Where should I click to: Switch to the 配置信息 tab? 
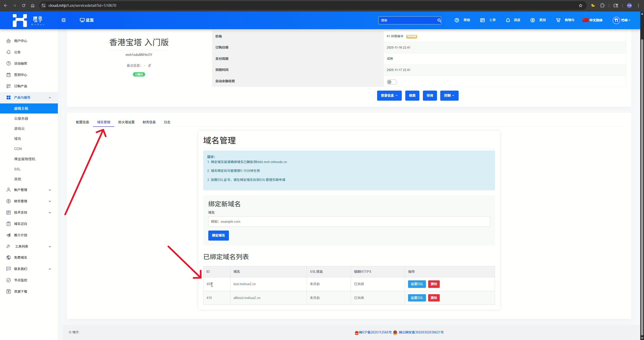[82, 122]
